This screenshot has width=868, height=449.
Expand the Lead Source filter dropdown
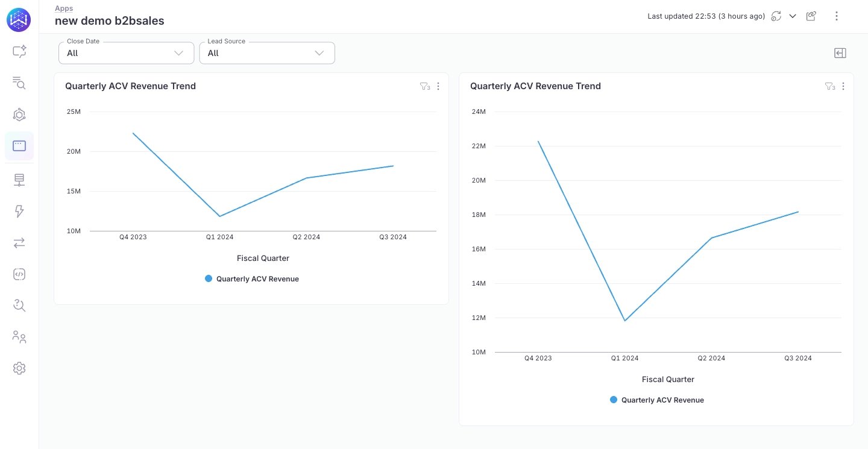click(x=267, y=53)
